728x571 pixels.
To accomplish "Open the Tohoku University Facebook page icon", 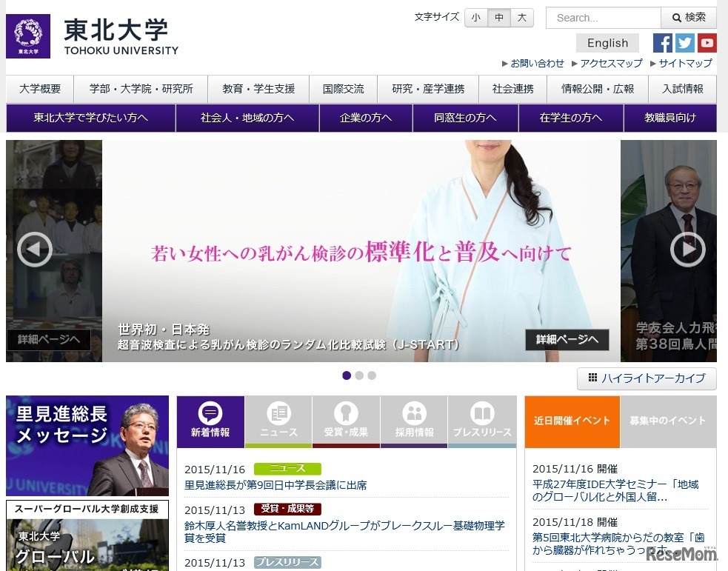I will (x=662, y=43).
